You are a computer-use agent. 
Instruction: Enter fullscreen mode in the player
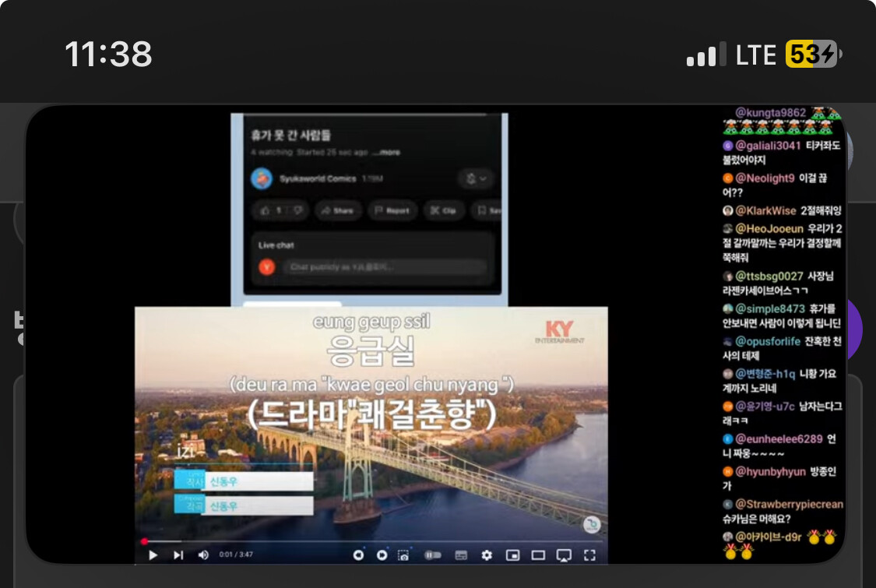(x=589, y=555)
